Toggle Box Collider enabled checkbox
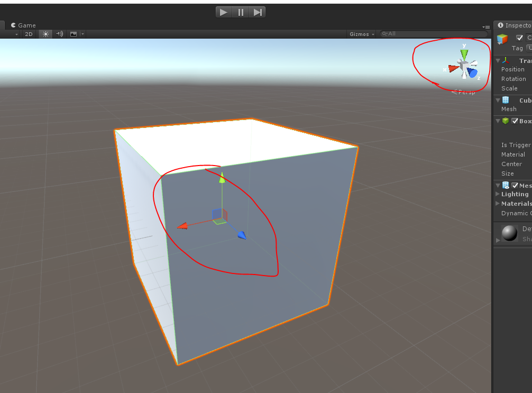The height and width of the screenshot is (393, 532). (515, 121)
